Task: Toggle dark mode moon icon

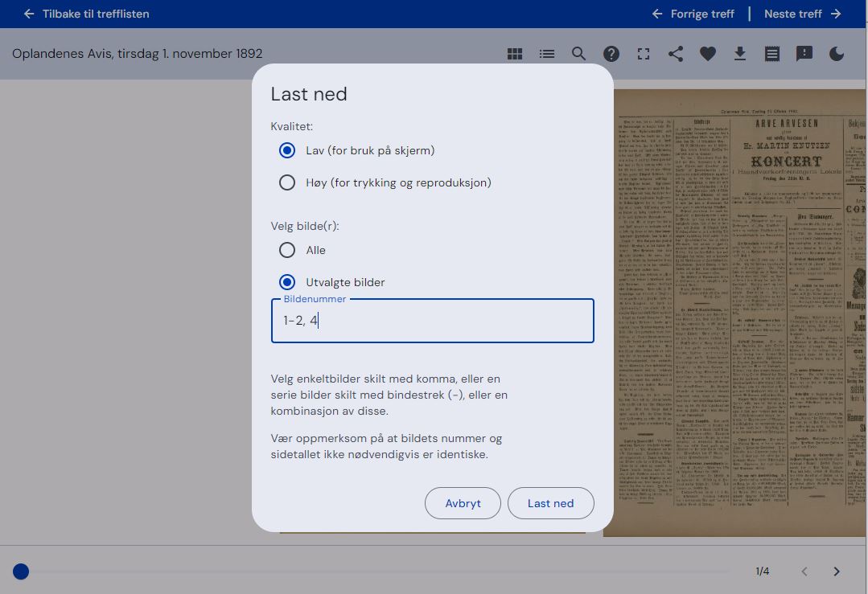Action: pyautogui.click(x=837, y=54)
